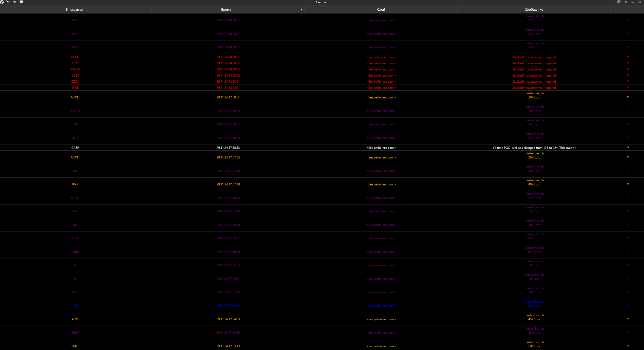The width and height of the screenshot is (644, 350).
Task: Sort by the Сообщение column header
Action: click(534, 10)
